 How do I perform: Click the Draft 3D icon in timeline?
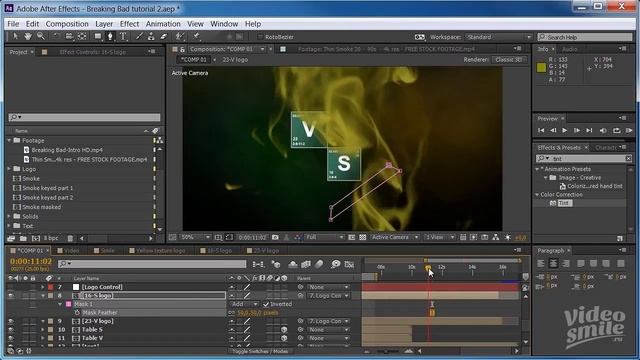(x=276, y=264)
